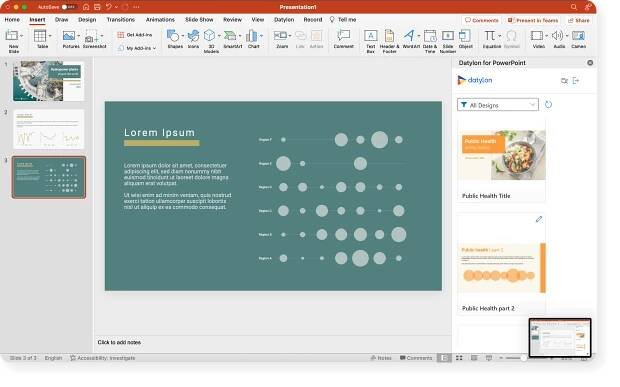Switch to Slide Sorter view
This screenshot has width=620, height=387.
[459, 358]
